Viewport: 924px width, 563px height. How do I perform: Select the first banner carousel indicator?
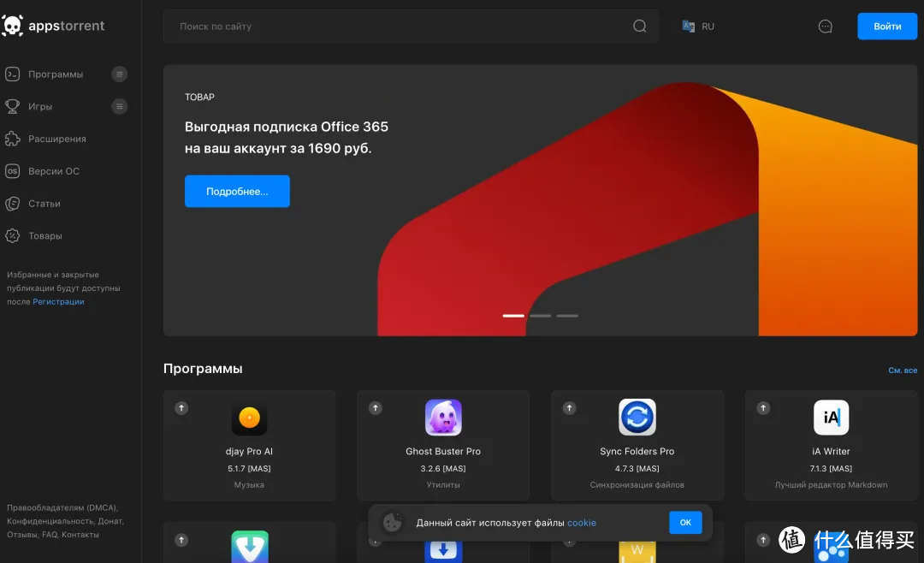tap(513, 316)
